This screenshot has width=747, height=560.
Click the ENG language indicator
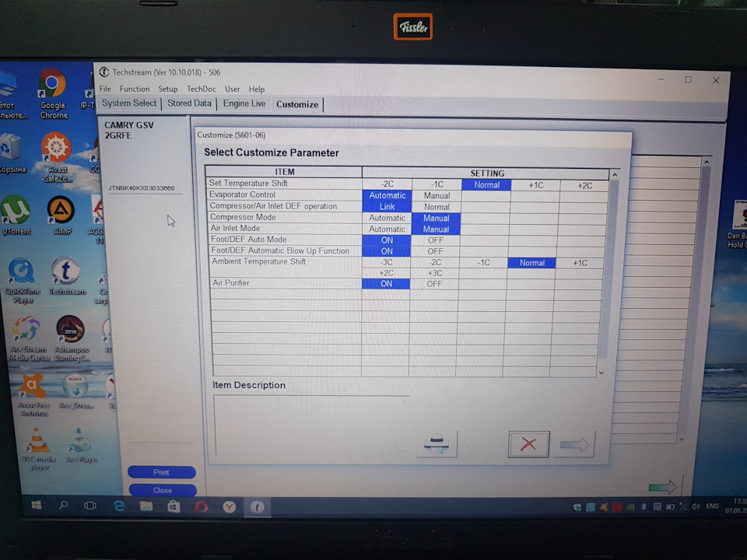(x=712, y=506)
